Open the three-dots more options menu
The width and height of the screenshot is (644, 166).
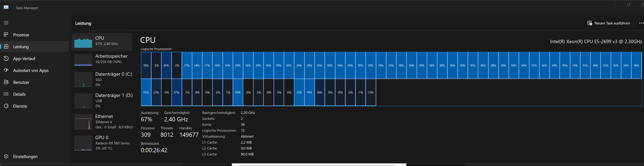(641, 23)
